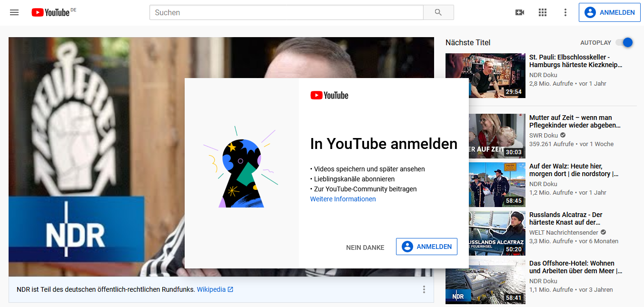Open the St. Pauli Elbschlosskeller video thumbnail
The height and width of the screenshot is (307, 644).
point(485,76)
